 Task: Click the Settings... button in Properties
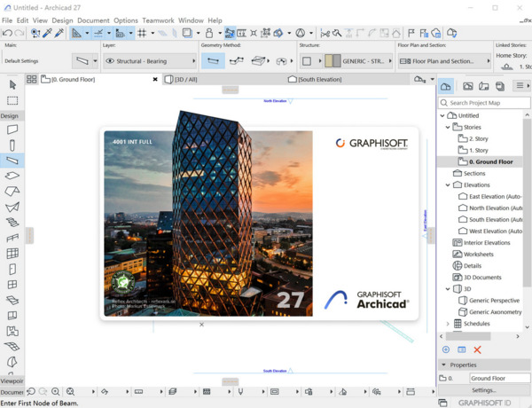pyautogui.click(x=484, y=390)
